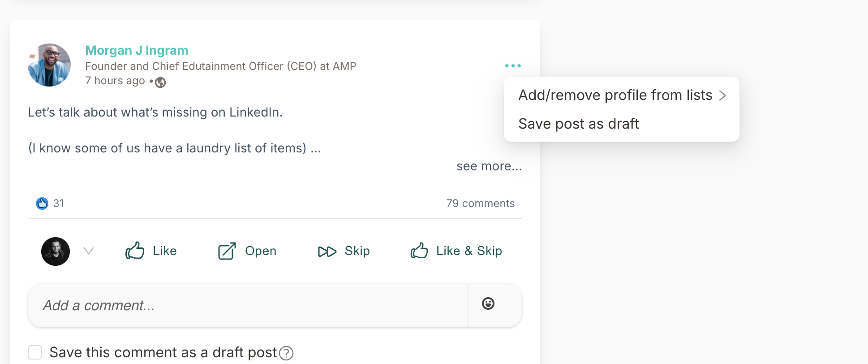Enable Save this comment as draft checkbox

pyautogui.click(x=35, y=352)
